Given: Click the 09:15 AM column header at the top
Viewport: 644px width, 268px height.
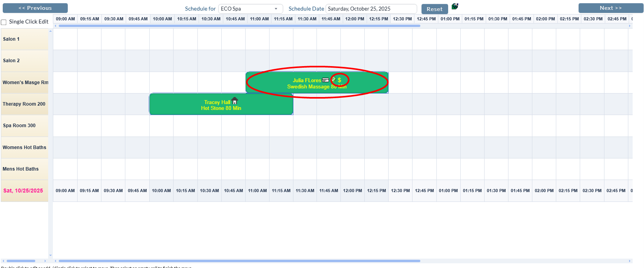Looking at the screenshot, I should click(x=90, y=19).
